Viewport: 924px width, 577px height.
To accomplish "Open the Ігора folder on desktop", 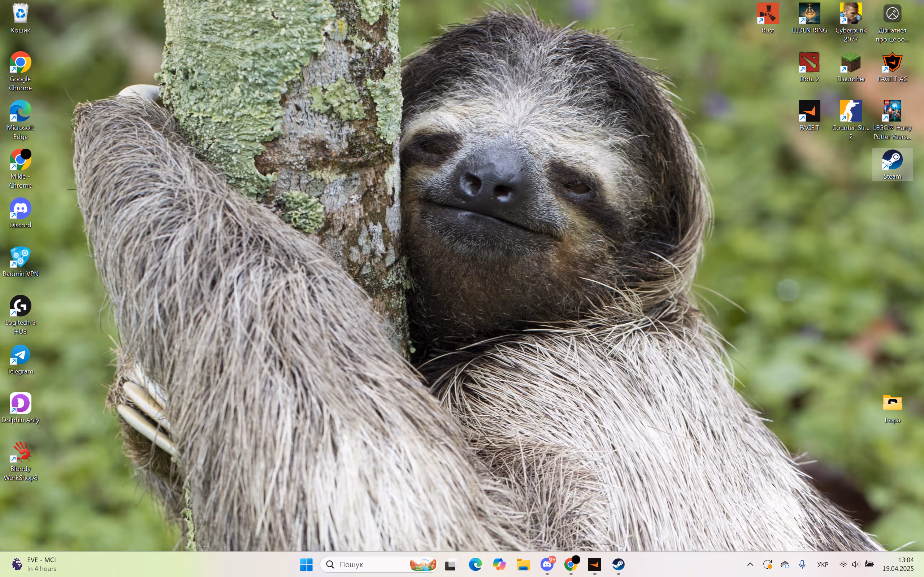I will (x=892, y=408).
